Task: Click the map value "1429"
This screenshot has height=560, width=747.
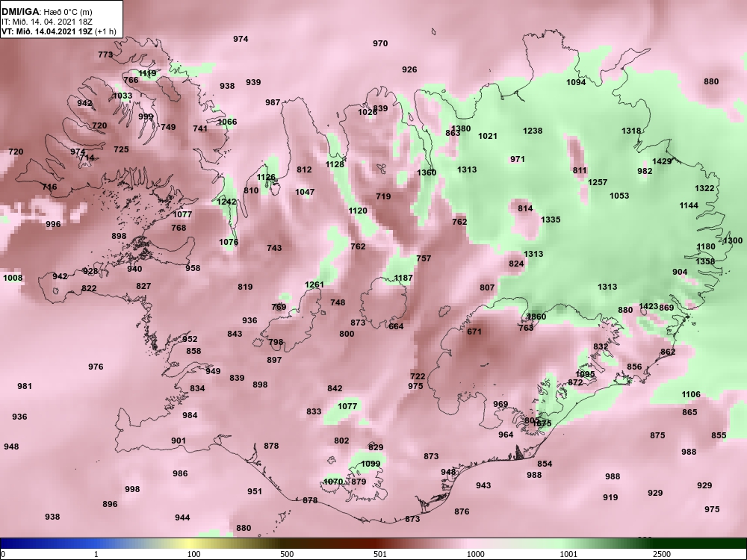Action: point(661,161)
